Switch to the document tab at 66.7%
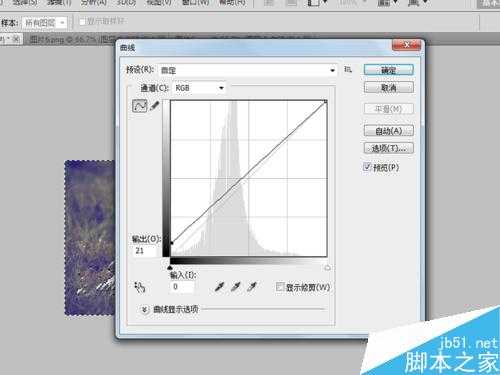The height and width of the screenshot is (375, 500). (x=72, y=40)
